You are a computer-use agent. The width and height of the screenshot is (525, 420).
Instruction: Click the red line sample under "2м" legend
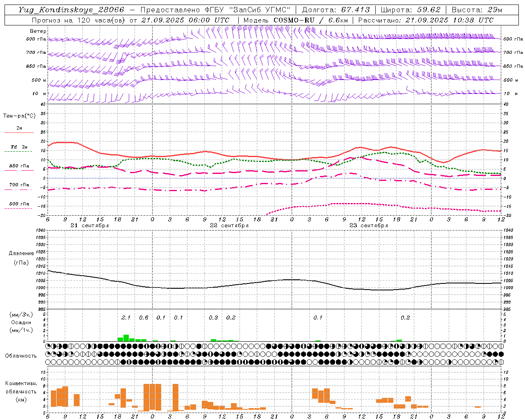click(19, 132)
